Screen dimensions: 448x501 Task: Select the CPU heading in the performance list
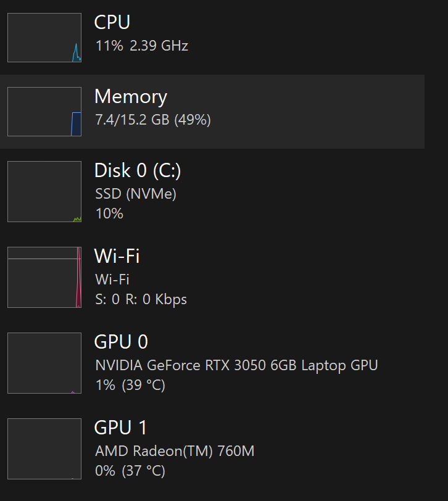(x=112, y=22)
